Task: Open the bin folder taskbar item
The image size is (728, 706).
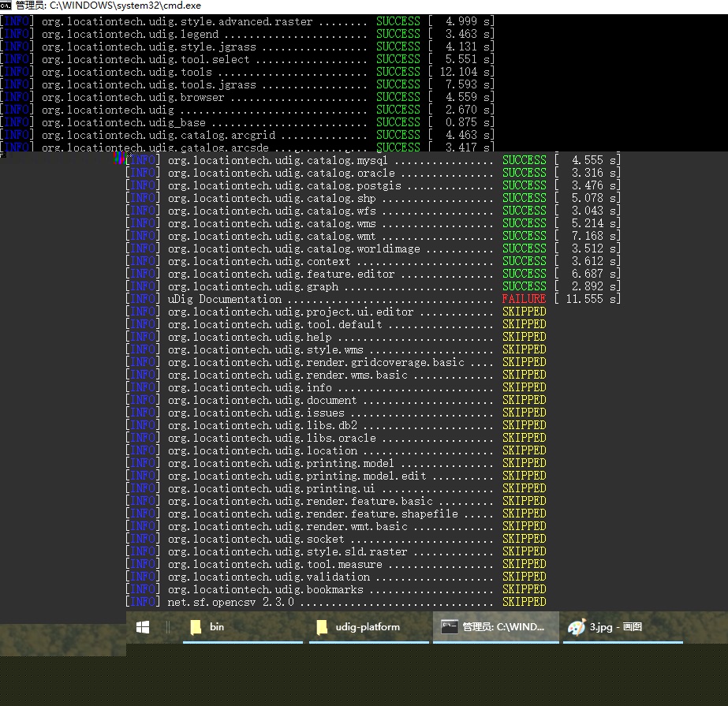Action: [x=243, y=627]
